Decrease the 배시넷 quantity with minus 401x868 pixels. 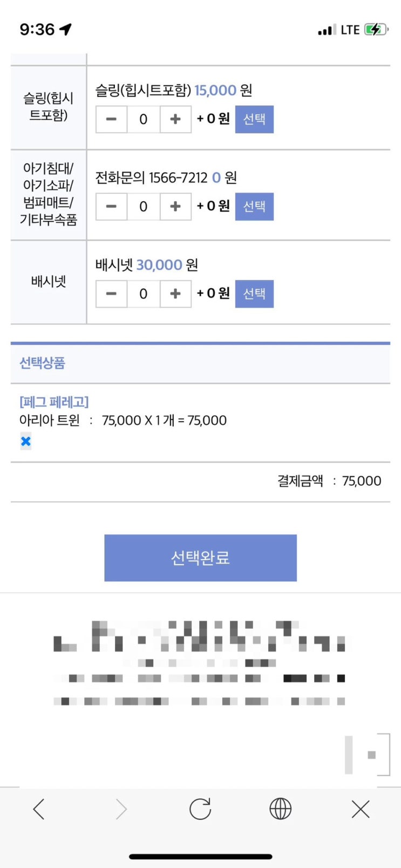coord(111,294)
